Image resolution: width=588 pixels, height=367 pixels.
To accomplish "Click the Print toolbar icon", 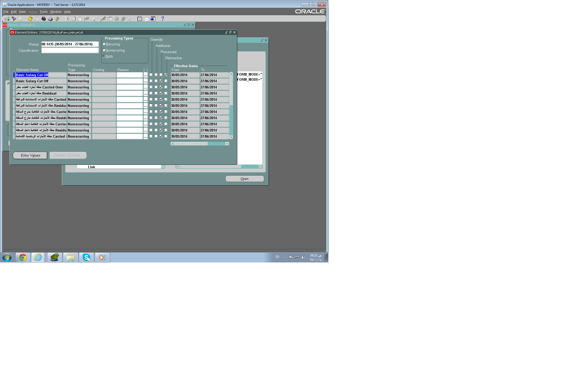I will click(50, 19).
